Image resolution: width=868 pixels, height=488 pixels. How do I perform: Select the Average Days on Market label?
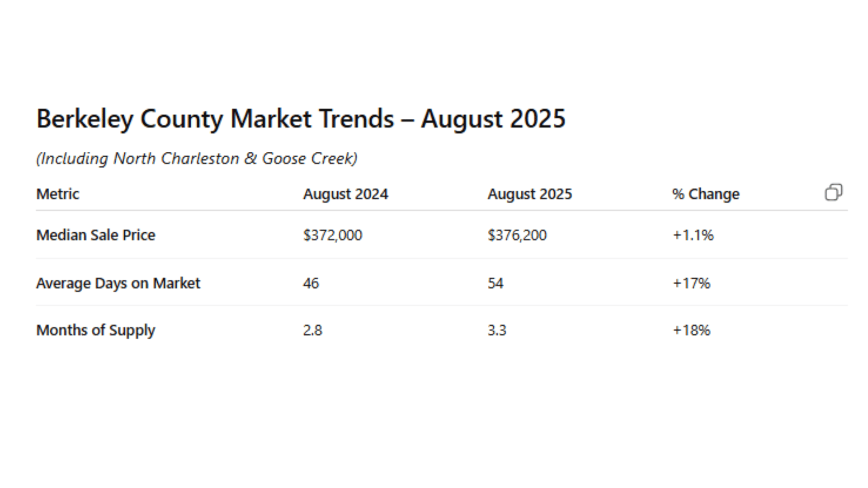[118, 283]
